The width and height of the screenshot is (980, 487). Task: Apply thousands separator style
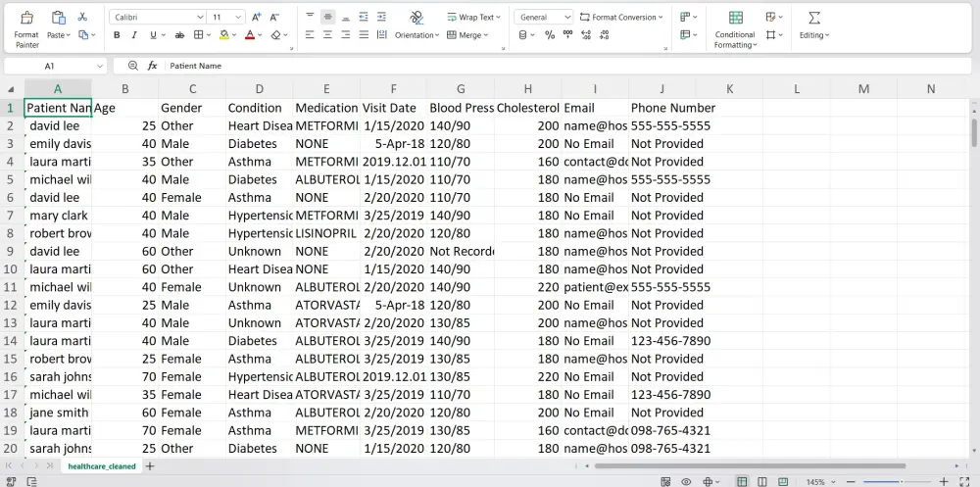[x=567, y=35]
